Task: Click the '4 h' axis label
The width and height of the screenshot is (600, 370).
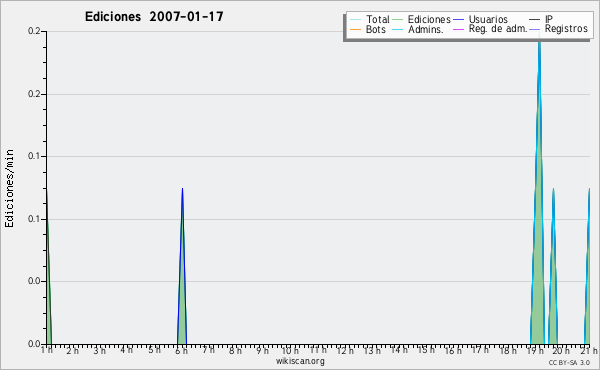Action: (127, 350)
